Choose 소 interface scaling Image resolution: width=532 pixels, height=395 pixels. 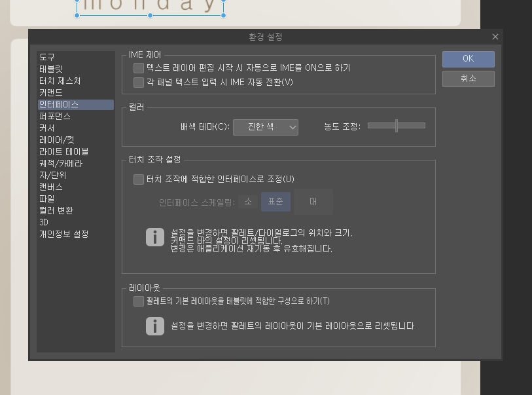(x=248, y=202)
